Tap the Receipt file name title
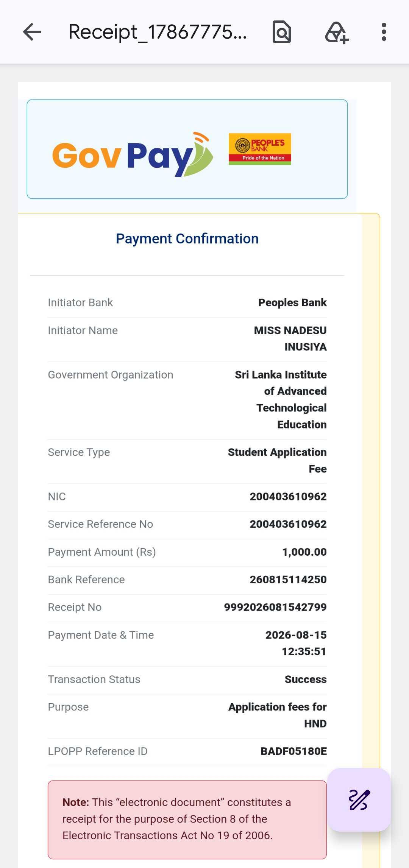 click(x=158, y=32)
